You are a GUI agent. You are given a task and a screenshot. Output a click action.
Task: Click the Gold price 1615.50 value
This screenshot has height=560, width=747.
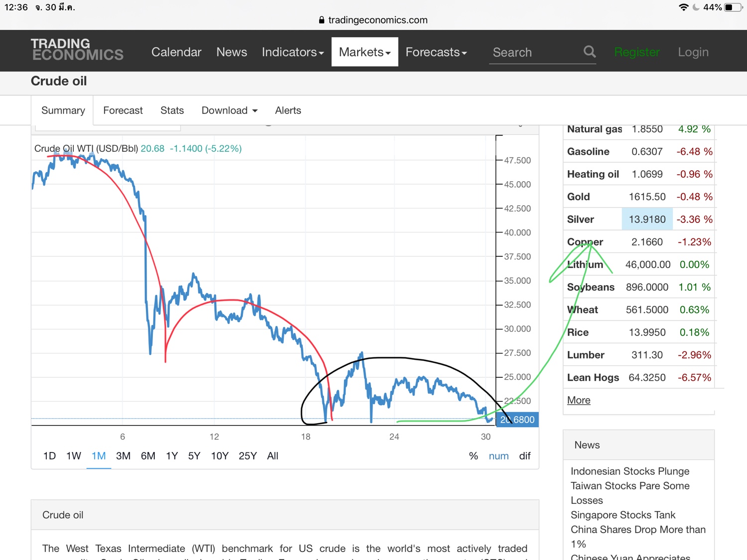(647, 197)
